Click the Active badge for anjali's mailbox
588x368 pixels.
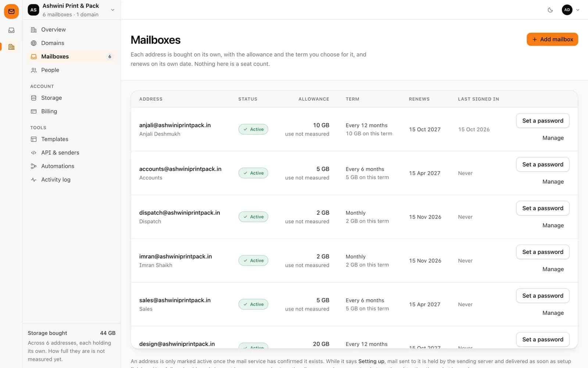[253, 129]
